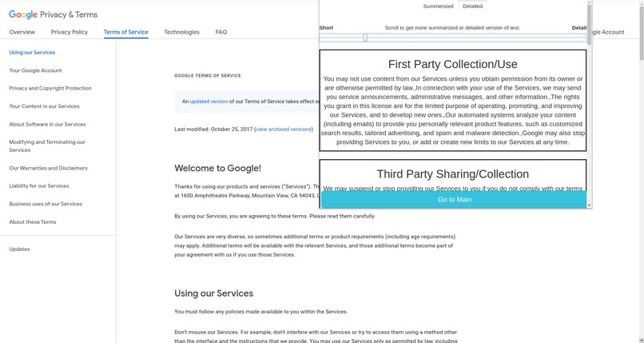Open the Overview tab
Screen dimensions: 644x343
[22, 32]
